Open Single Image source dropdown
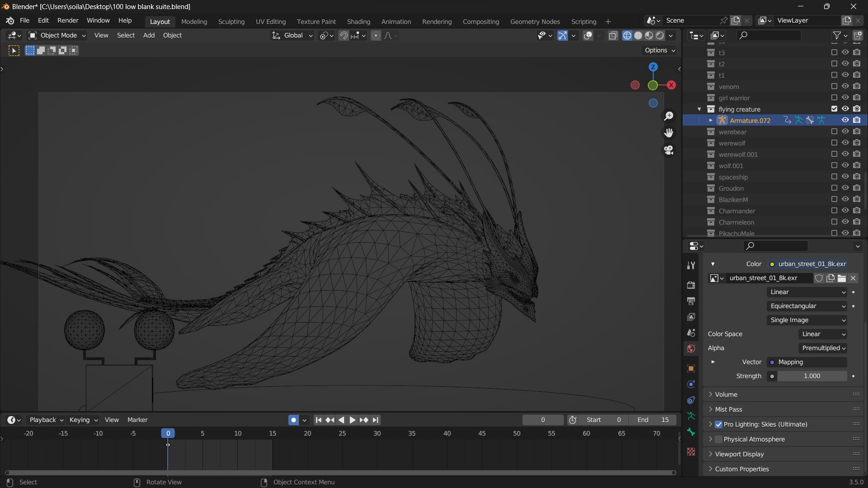The width and height of the screenshot is (868, 488). [x=807, y=320]
